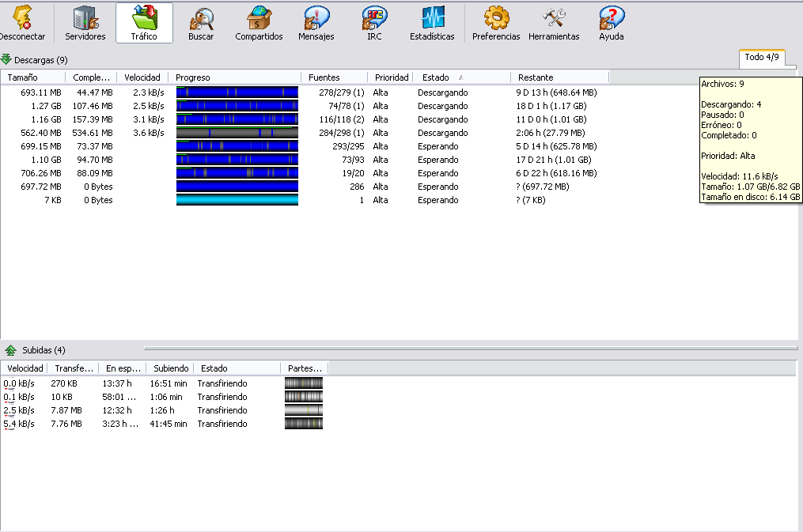Image resolution: width=803 pixels, height=532 pixels.
Task: Open the Estadísticas view
Action: (432, 23)
